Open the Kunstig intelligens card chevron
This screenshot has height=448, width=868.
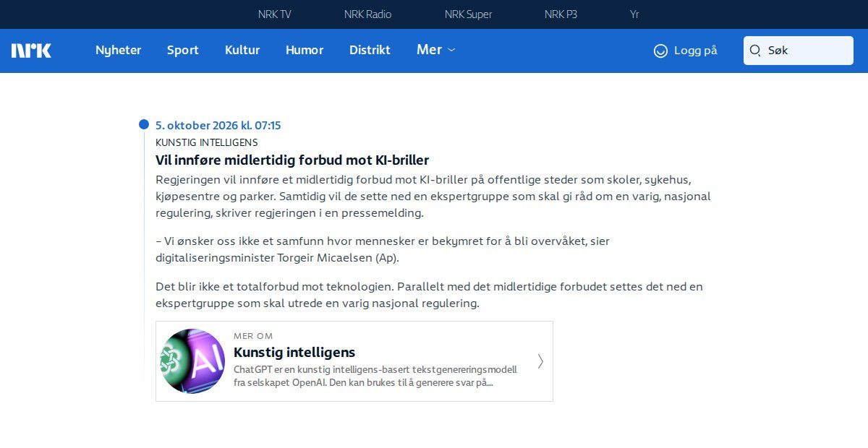tap(540, 361)
